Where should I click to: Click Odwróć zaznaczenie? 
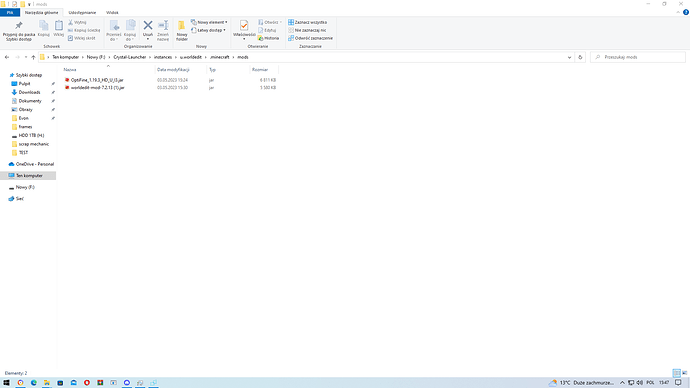(x=310, y=38)
